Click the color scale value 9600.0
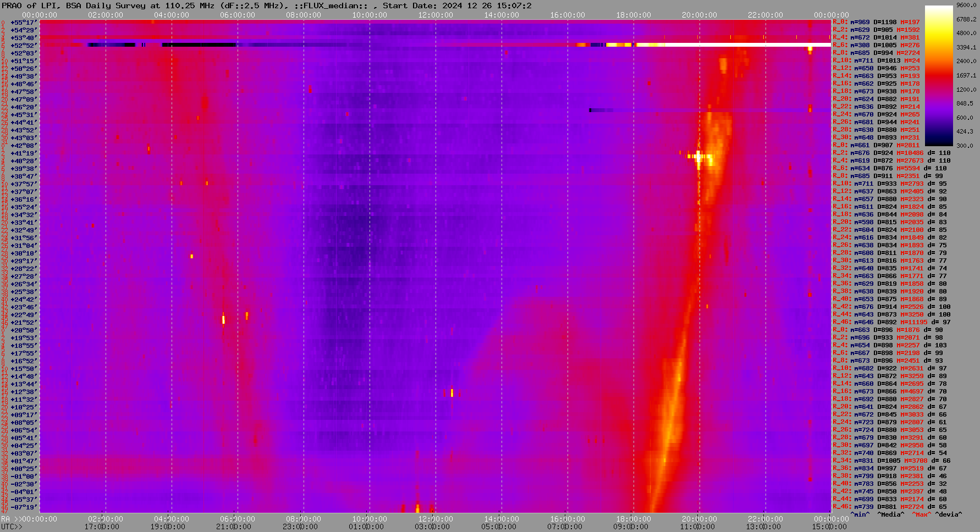The height and width of the screenshot is (532, 980). pos(967,5)
